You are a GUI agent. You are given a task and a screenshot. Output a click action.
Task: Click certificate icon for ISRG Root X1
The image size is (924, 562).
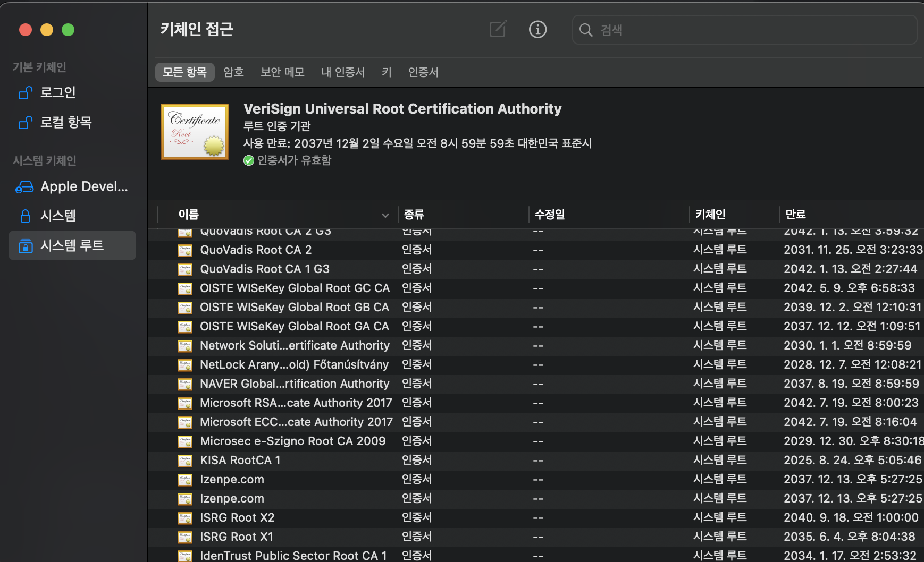coord(185,537)
